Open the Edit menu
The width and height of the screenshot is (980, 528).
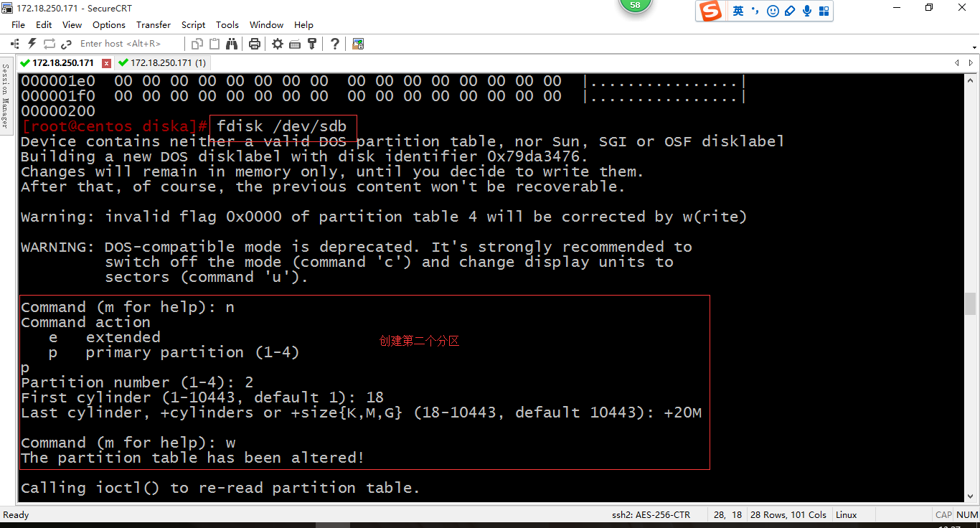click(44, 24)
